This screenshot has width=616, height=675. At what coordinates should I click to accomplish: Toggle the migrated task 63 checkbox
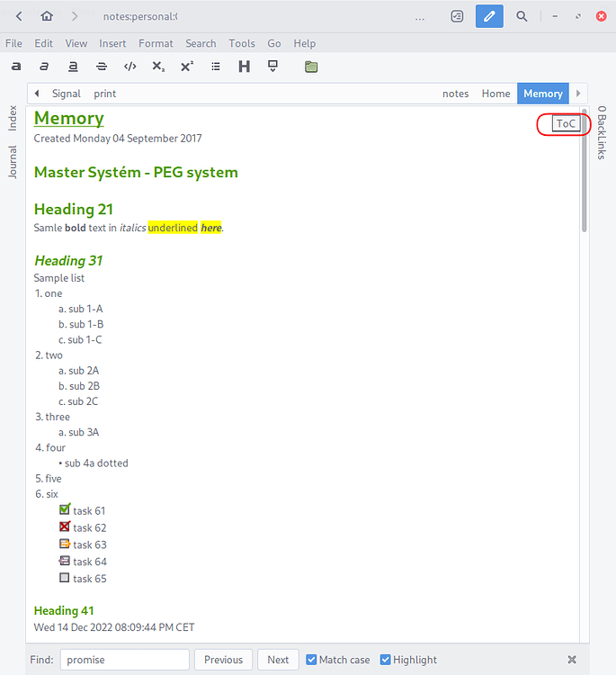point(65,544)
